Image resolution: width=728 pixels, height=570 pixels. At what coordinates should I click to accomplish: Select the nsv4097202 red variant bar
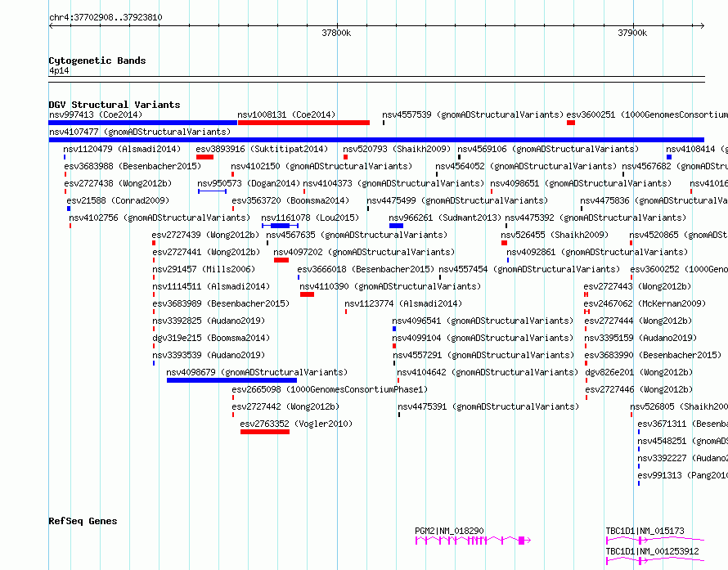tap(281, 260)
